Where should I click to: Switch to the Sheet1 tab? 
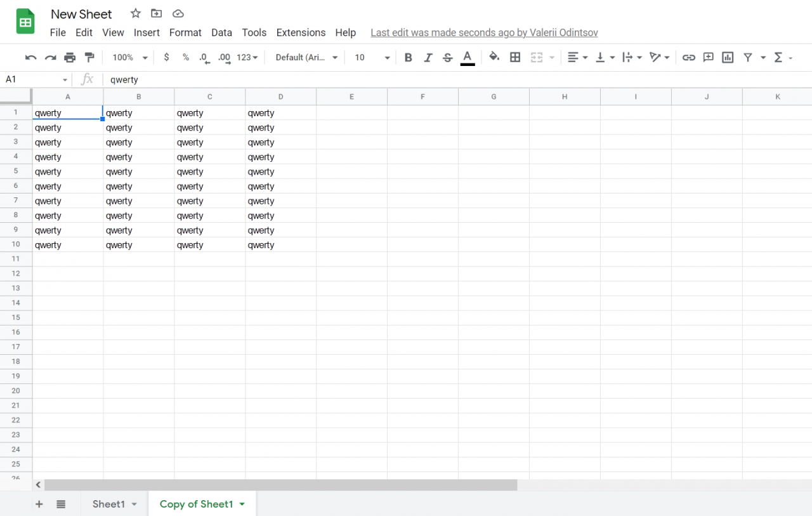[x=108, y=503]
